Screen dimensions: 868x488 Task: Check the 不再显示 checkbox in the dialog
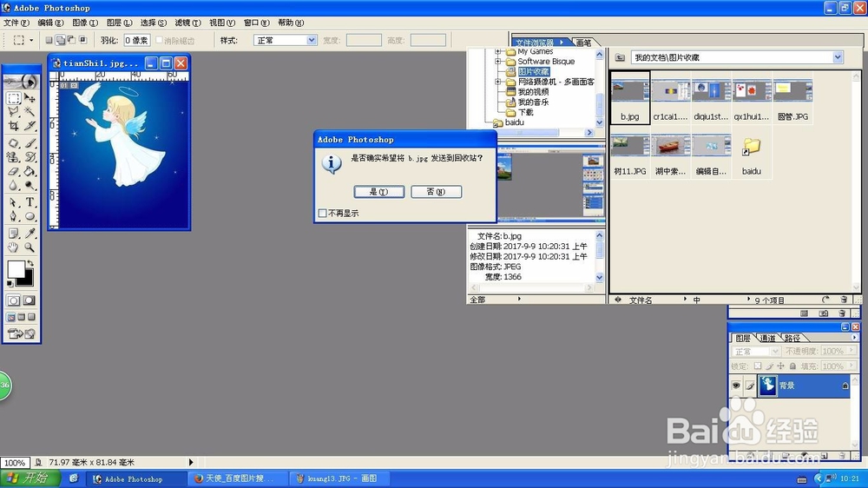coord(323,214)
